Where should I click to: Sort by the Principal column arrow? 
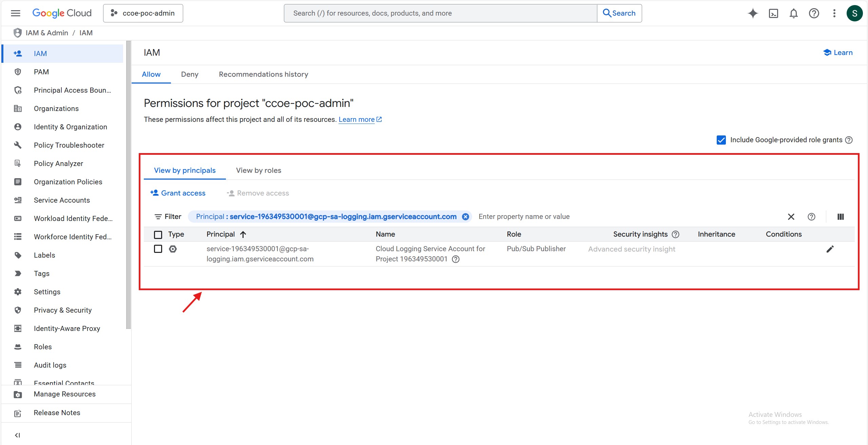point(243,234)
